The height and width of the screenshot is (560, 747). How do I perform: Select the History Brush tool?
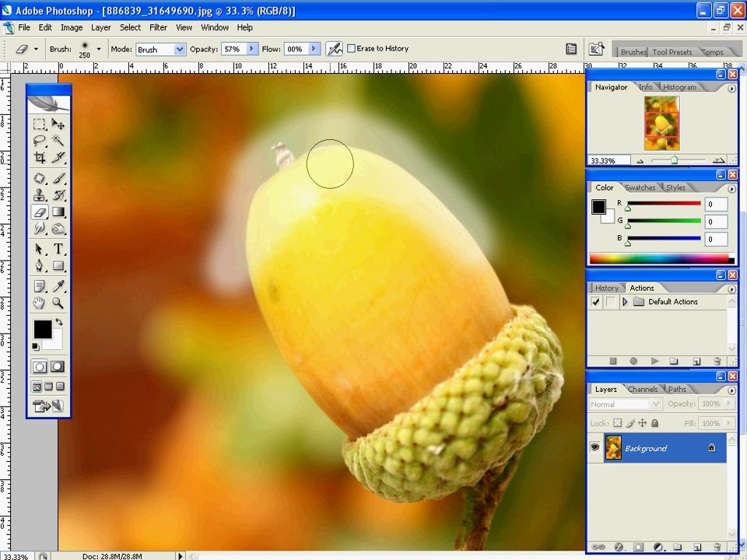coord(58,195)
